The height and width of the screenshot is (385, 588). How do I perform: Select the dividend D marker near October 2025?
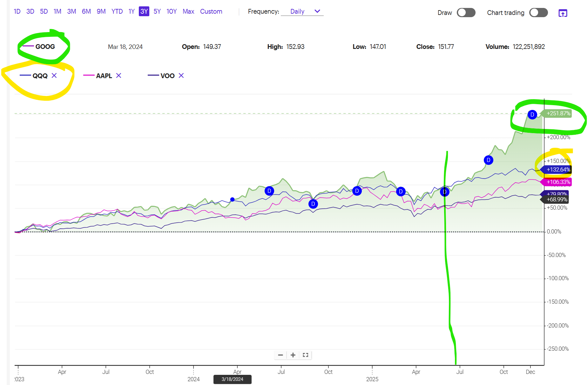pos(488,160)
